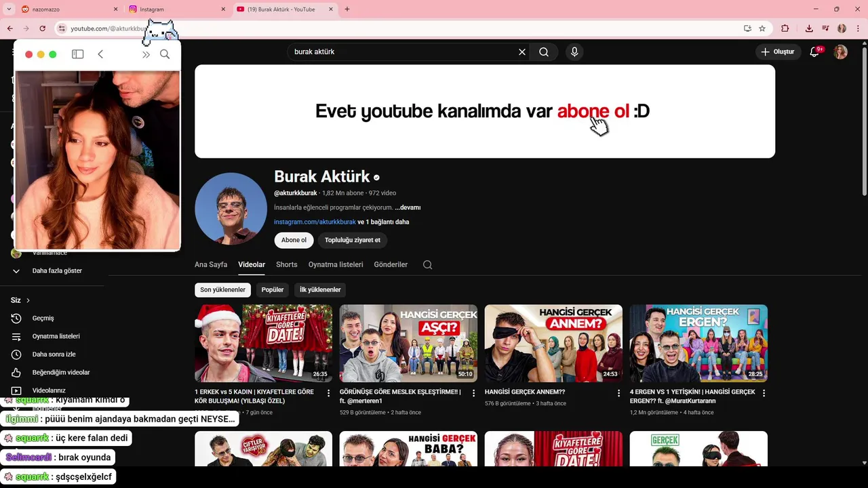868x488 pixels.
Task: Click the Chrome address bar URL
Action: pos(108,28)
